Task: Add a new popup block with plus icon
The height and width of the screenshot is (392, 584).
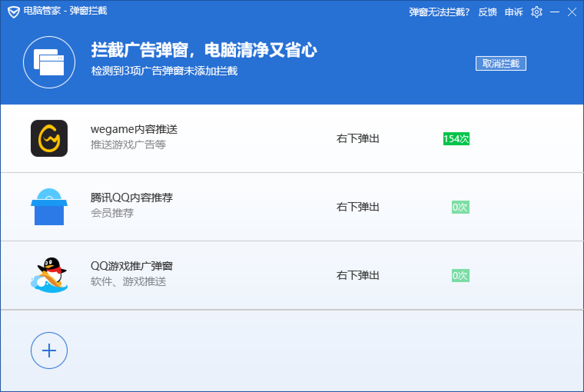Action: (x=49, y=350)
